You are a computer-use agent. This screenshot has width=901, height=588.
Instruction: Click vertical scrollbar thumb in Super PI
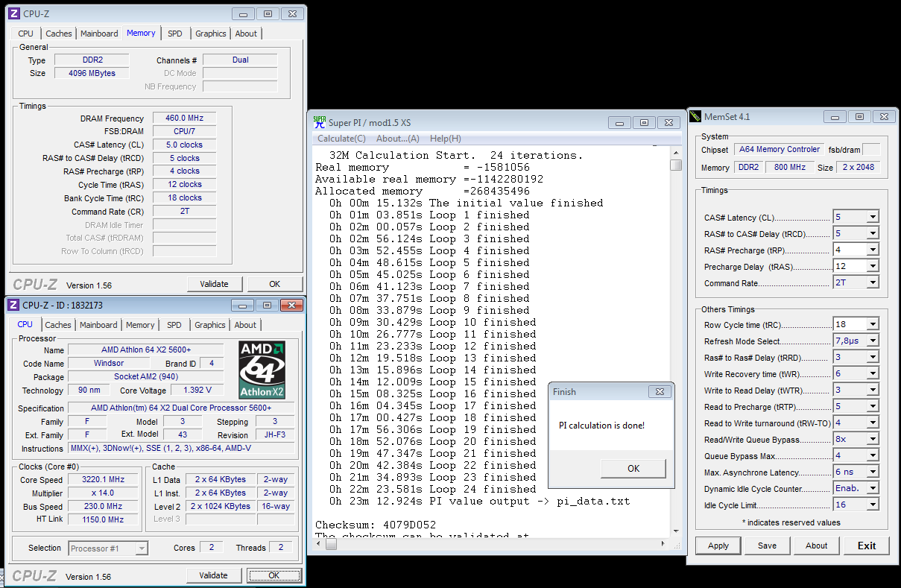[x=676, y=165]
